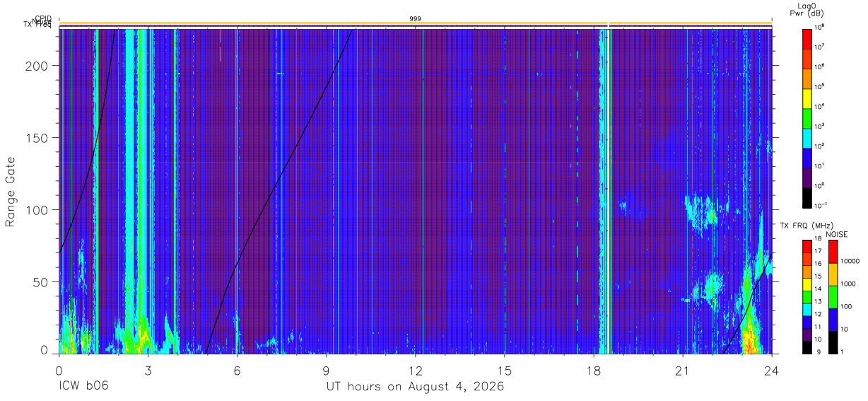
Task: Click the '17' label on the TX FRQ scale
Action: click(x=819, y=252)
